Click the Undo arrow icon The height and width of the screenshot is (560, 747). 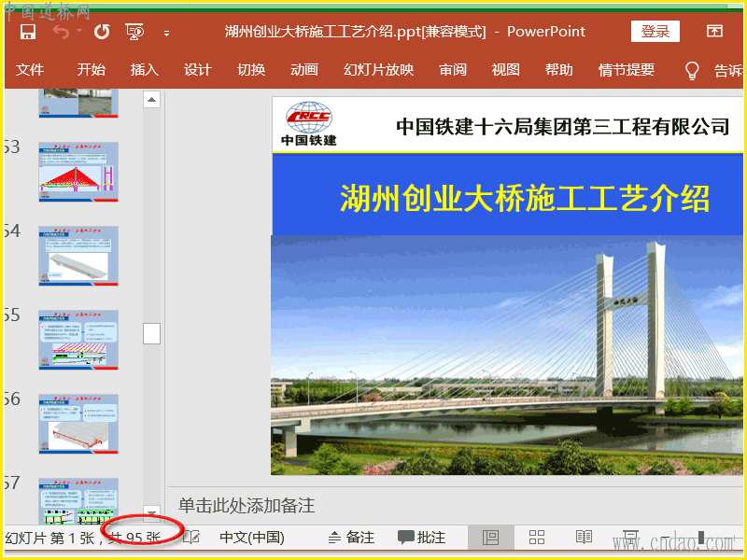tap(61, 32)
